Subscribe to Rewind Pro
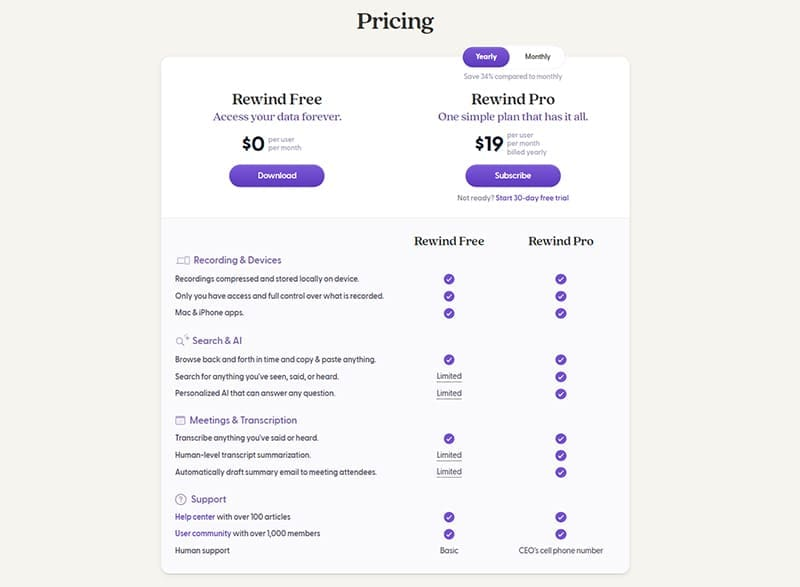 click(x=513, y=176)
